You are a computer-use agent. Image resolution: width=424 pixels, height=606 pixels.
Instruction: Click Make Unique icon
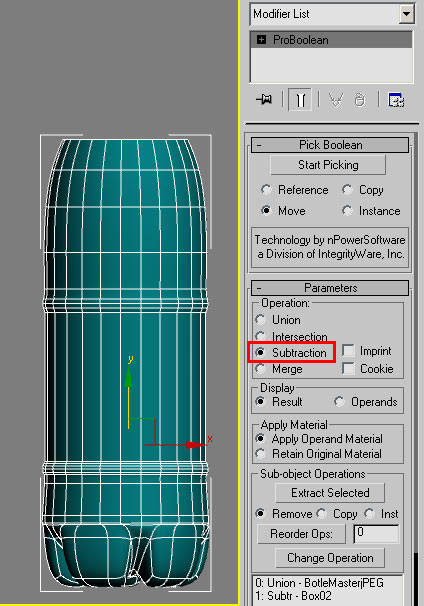pyautogui.click(x=335, y=100)
